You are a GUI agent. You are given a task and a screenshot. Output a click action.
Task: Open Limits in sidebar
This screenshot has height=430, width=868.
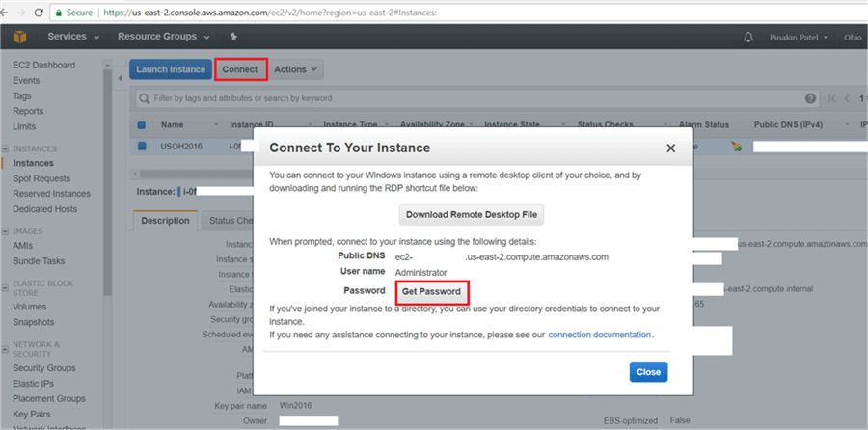[24, 126]
